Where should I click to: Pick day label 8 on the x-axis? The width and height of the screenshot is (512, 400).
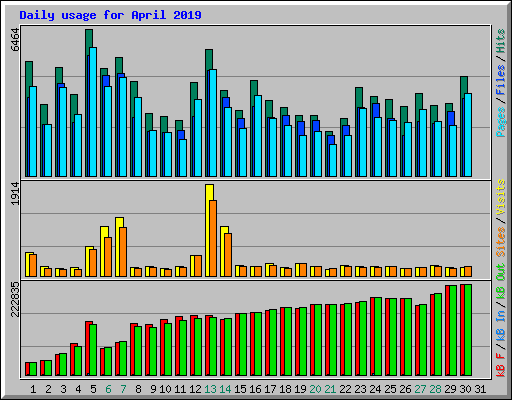[138, 389]
